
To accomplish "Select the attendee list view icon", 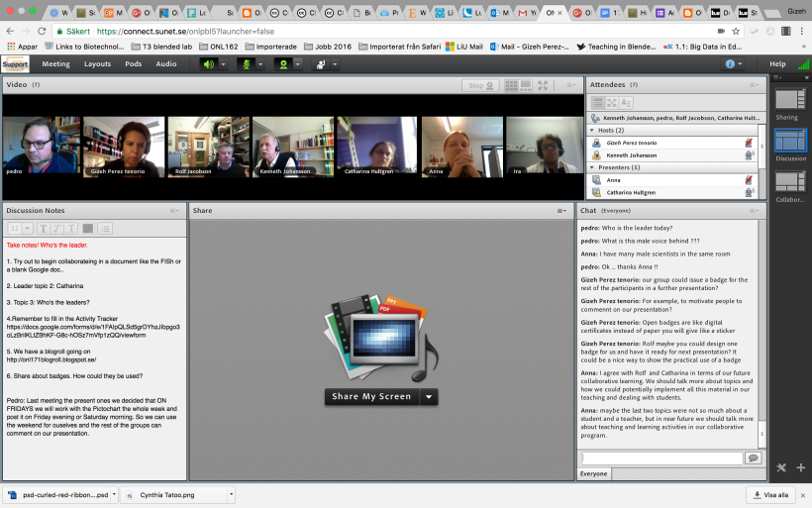I will pyautogui.click(x=597, y=103).
